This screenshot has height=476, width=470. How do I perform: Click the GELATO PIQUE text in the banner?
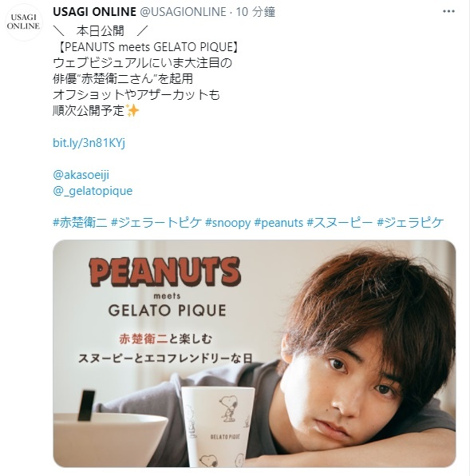coord(167,310)
